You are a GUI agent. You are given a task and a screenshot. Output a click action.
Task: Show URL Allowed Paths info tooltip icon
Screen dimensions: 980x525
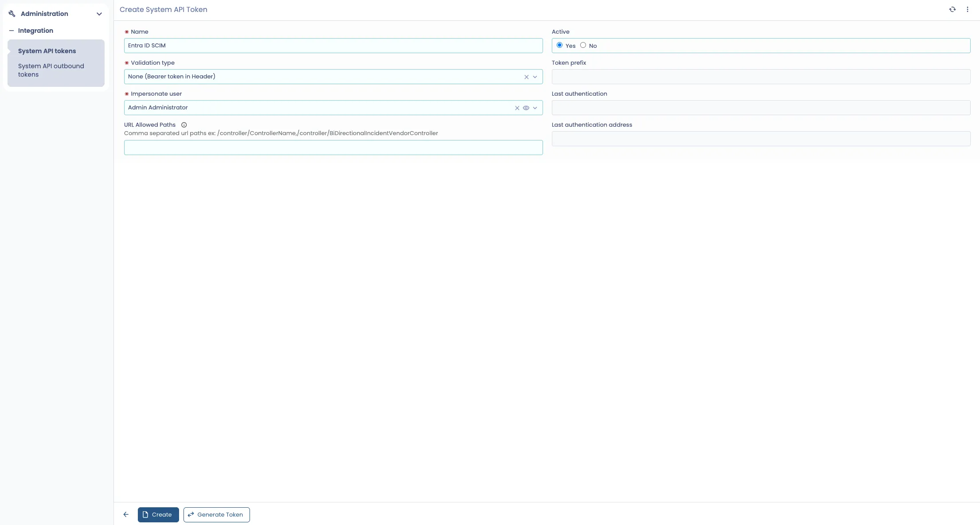pyautogui.click(x=184, y=125)
